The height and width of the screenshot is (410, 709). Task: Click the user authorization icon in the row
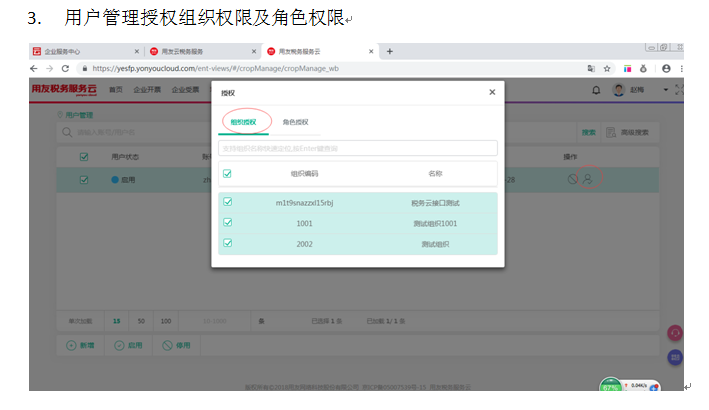[x=588, y=179]
